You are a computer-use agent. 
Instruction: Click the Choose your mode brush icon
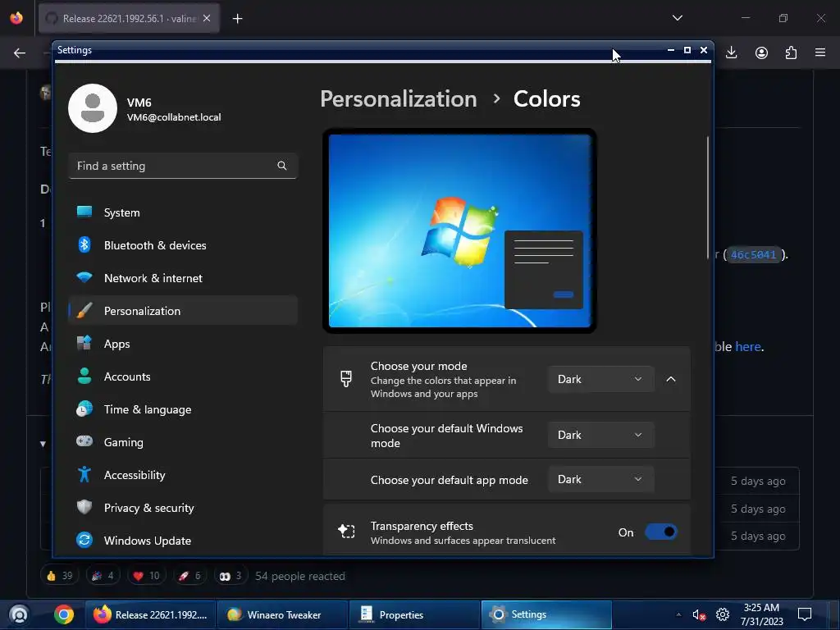pos(346,379)
